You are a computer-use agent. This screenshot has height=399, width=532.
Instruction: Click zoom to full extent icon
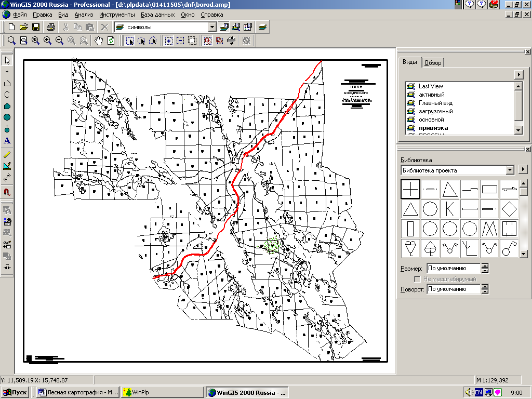[x=23, y=41]
